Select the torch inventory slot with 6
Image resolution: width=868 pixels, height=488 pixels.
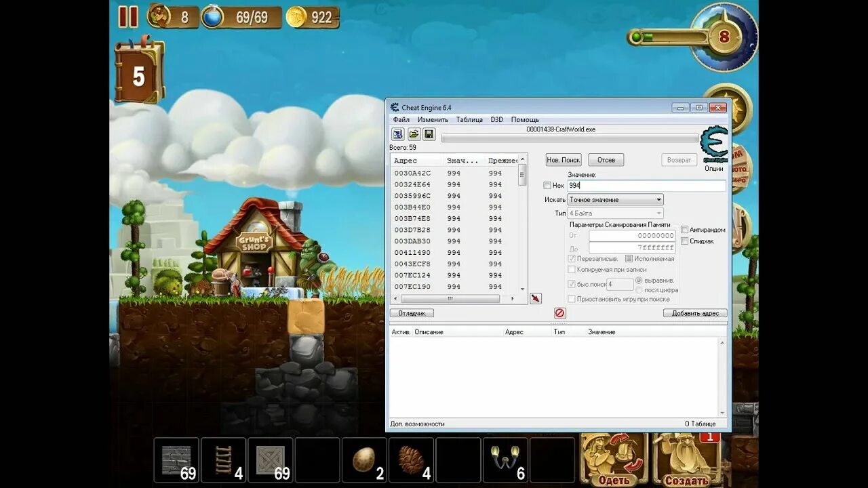click(505, 460)
